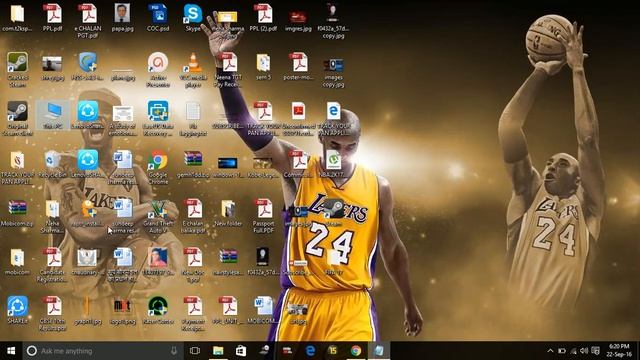Launch the Razer Cortex shortcut

pos(158,311)
